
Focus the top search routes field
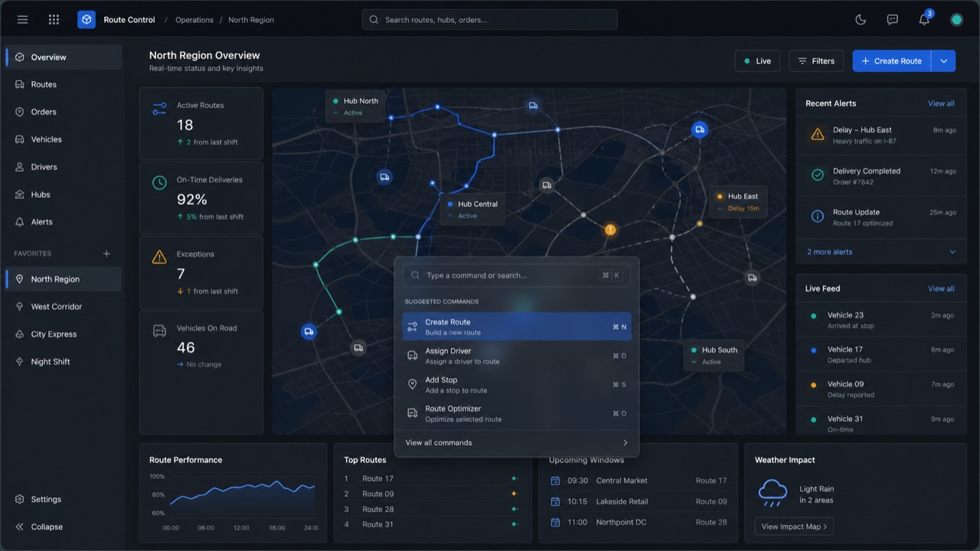click(x=489, y=20)
